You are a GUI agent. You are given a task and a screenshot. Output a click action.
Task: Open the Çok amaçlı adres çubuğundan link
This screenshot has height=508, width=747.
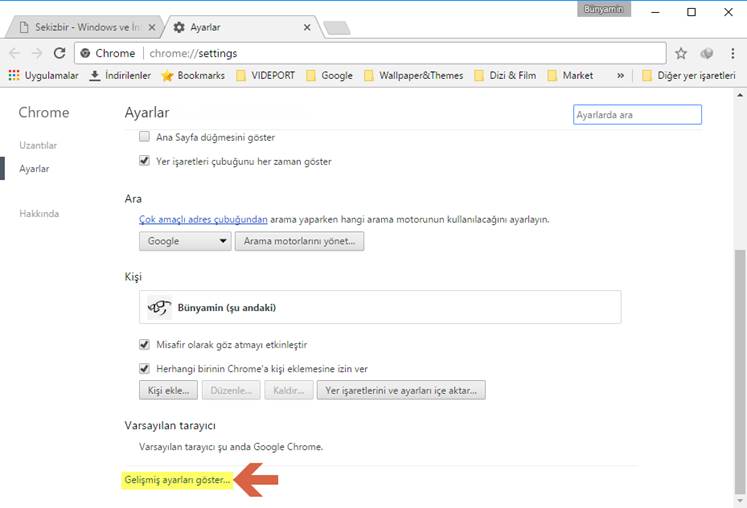[x=203, y=219]
